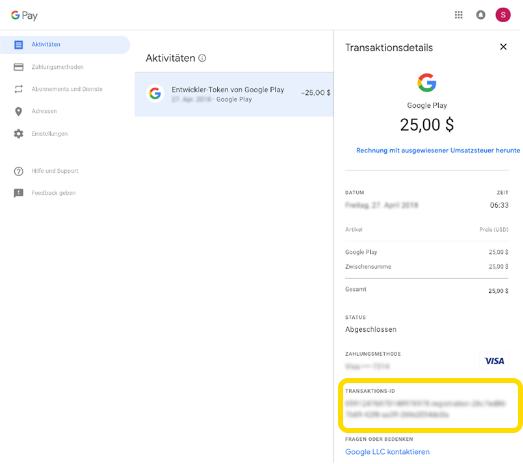Viewport: 523px width, 464px height.
Task: Click the Adressen location pin icon
Action: coord(19,111)
